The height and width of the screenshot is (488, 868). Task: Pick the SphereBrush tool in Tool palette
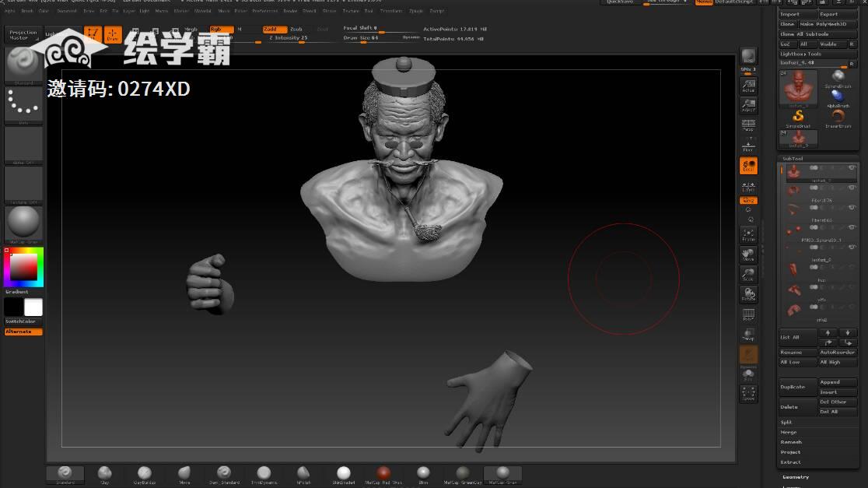point(838,79)
